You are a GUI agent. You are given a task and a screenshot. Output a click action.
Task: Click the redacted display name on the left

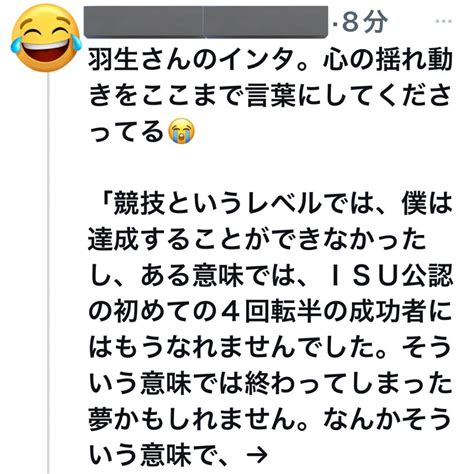[x=143, y=22]
